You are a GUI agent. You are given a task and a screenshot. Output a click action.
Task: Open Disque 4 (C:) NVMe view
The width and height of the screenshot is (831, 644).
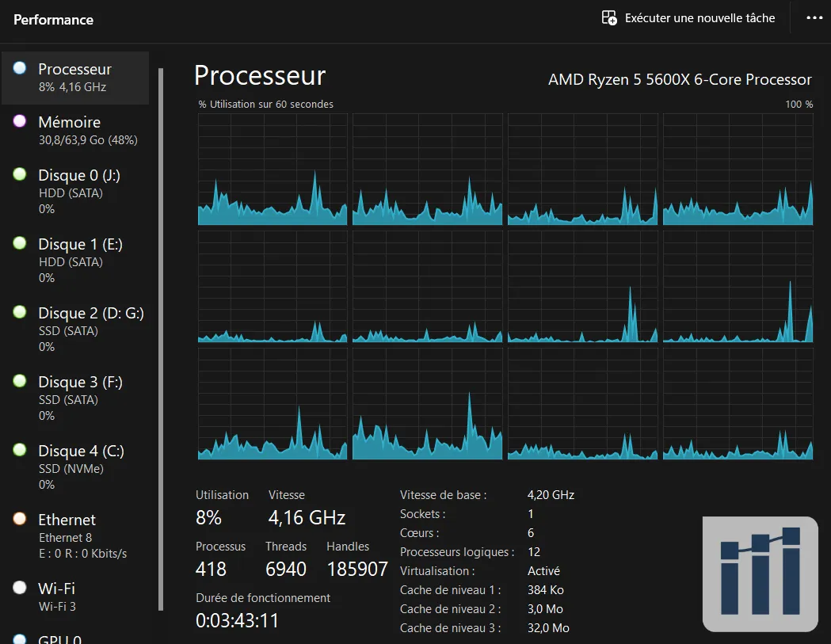80,451
